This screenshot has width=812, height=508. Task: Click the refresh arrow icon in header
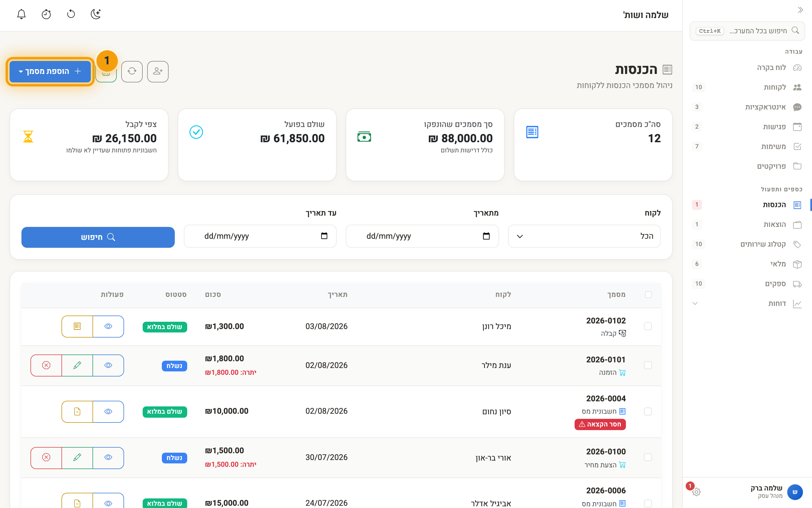[x=71, y=14]
